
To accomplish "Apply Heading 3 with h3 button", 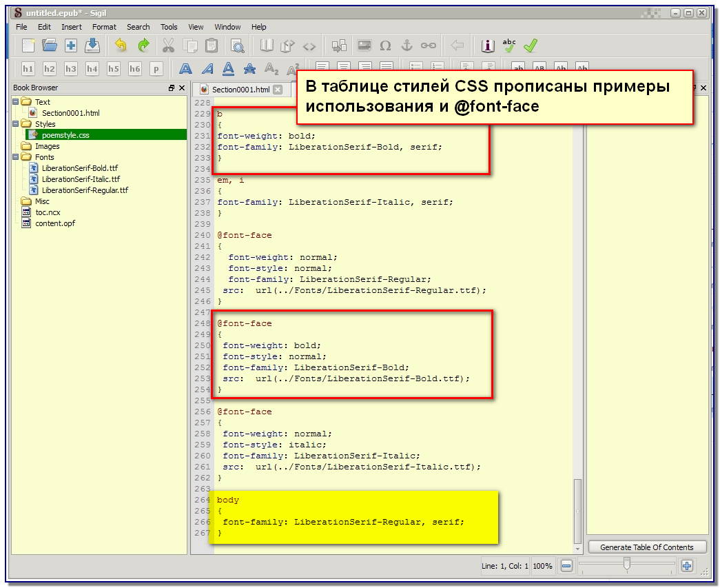I will (71, 69).
